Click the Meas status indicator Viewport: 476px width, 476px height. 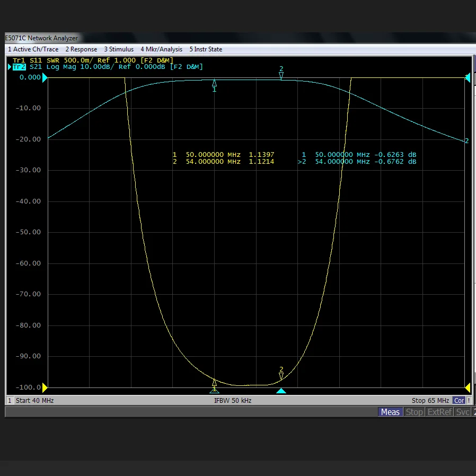click(x=390, y=412)
